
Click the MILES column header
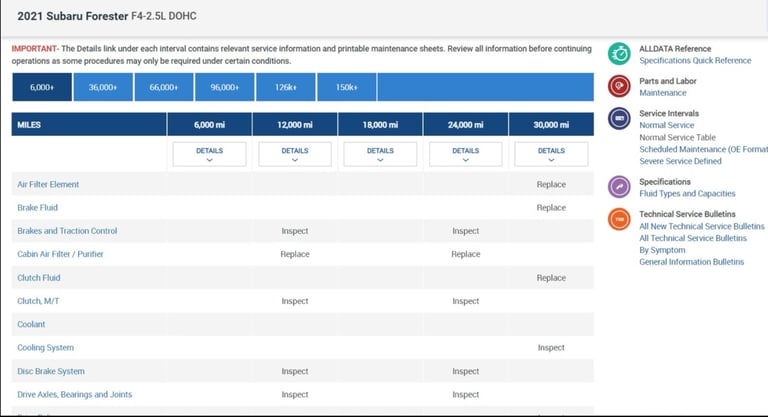(x=89, y=124)
